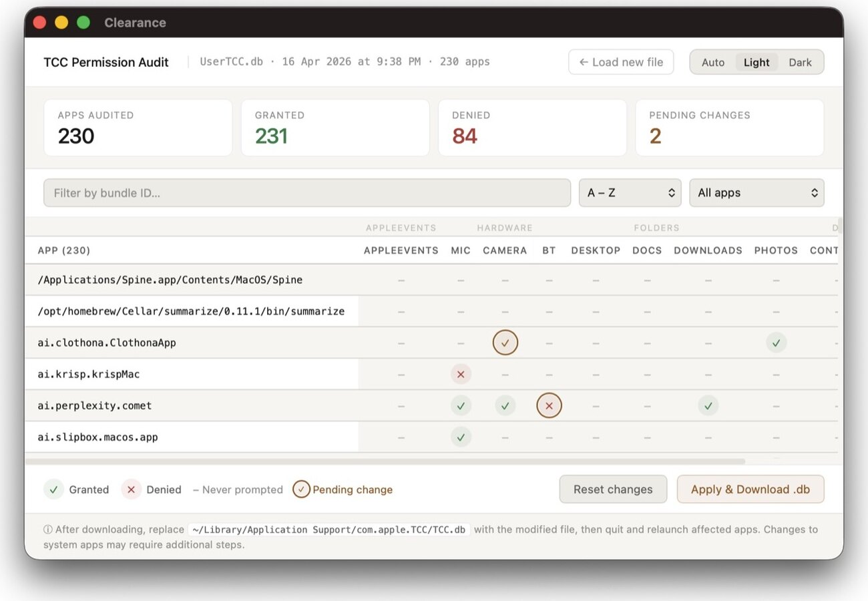This screenshot has width=868, height=601.
Task: Click the CAMERA column header
Action: tap(505, 250)
